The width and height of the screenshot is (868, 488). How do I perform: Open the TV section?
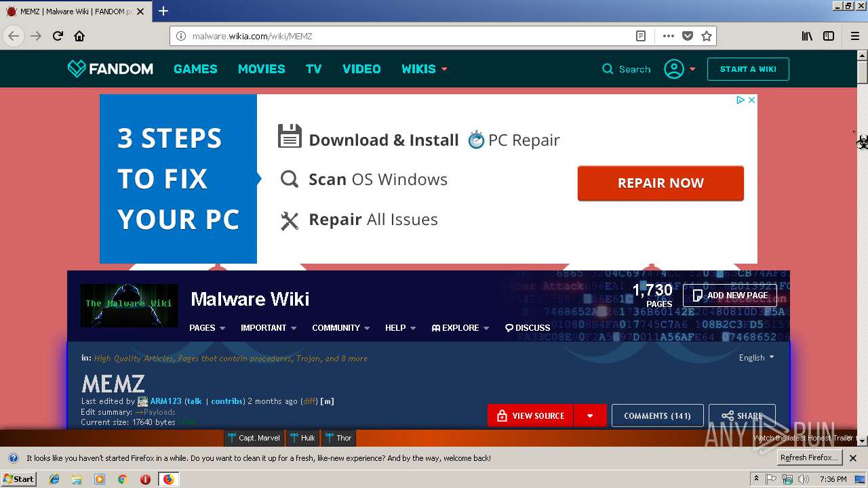point(313,68)
